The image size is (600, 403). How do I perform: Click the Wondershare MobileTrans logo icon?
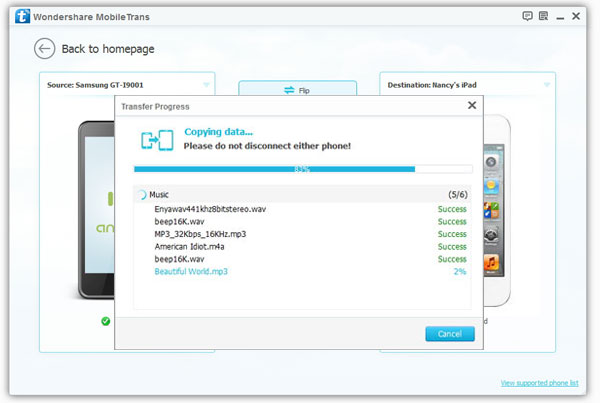tap(22, 16)
